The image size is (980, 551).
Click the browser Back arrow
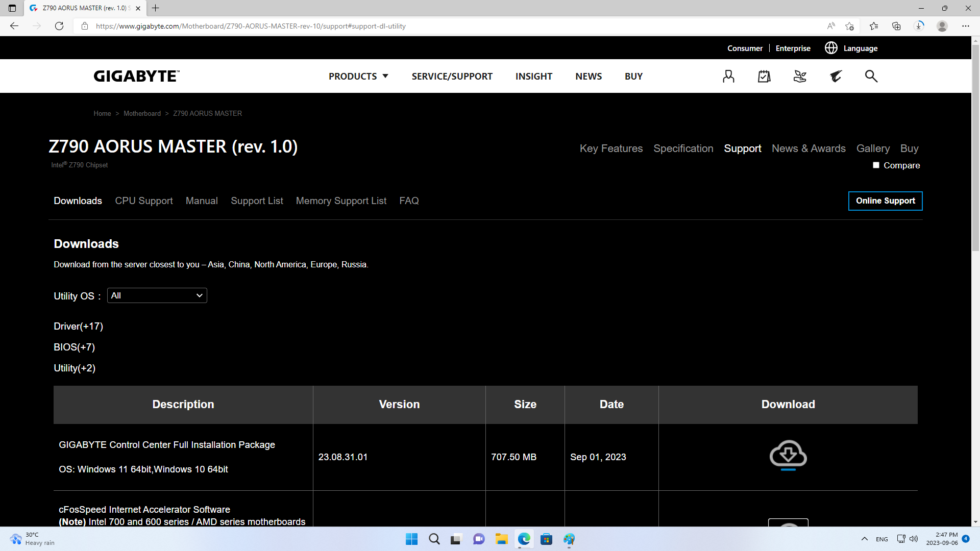[x=14, y=26]
